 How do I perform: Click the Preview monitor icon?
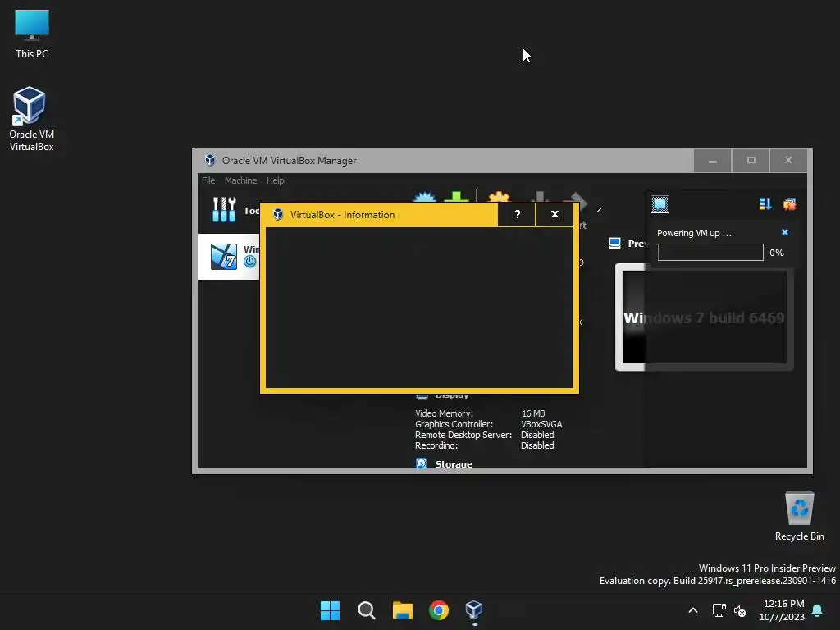[614, 244]
